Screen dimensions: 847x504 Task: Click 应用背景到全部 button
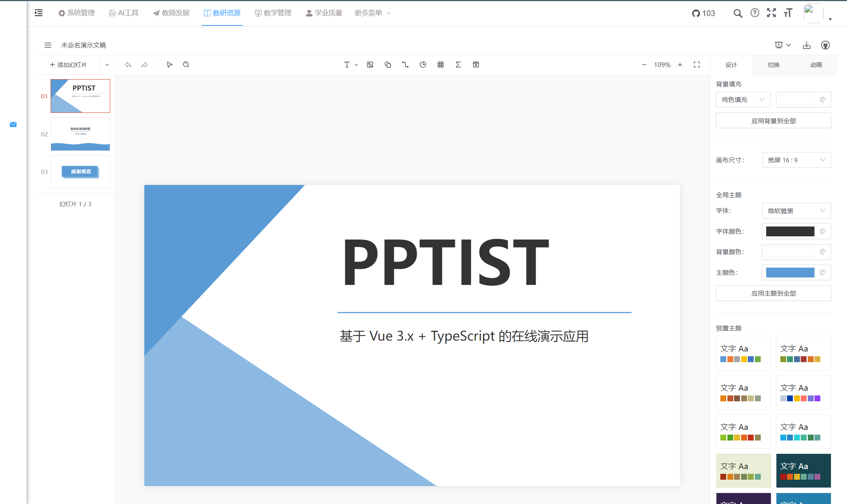click(773, 121)
